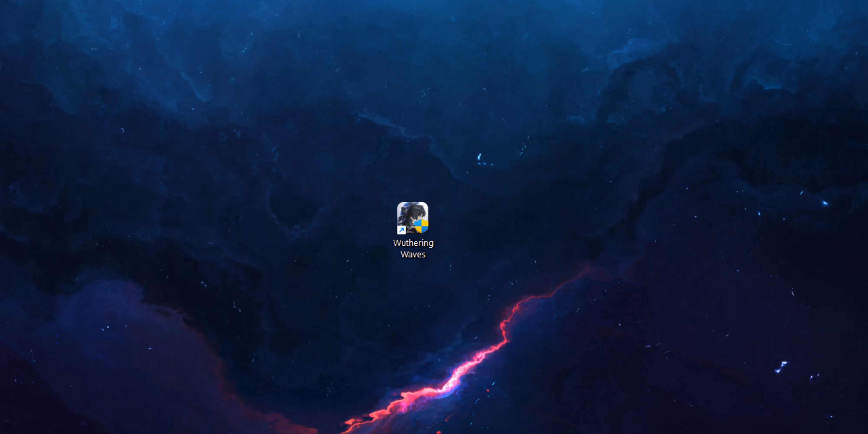Screen dimensions: 868x434
Task: Click the top edge of game icon
Action: click(x=413, y=203)
